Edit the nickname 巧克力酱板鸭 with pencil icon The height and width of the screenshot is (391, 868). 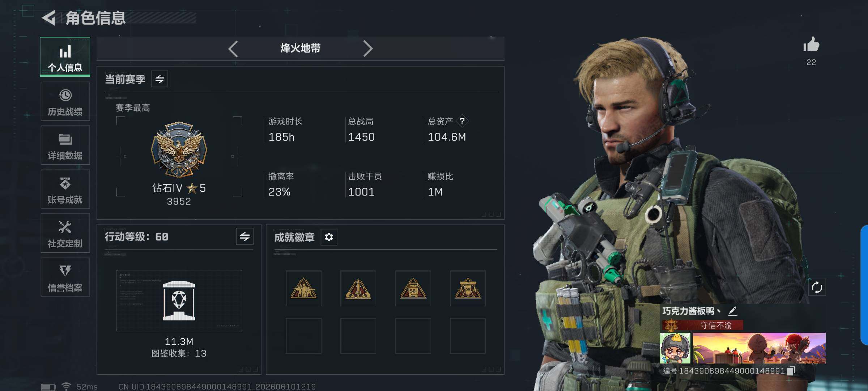point(733,311)
